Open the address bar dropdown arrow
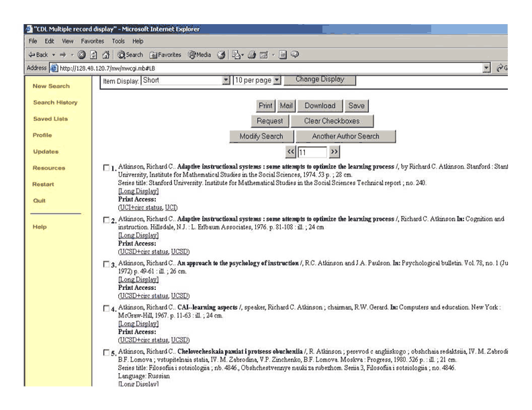The image size is (532, 410). click(x=486, y=68)
